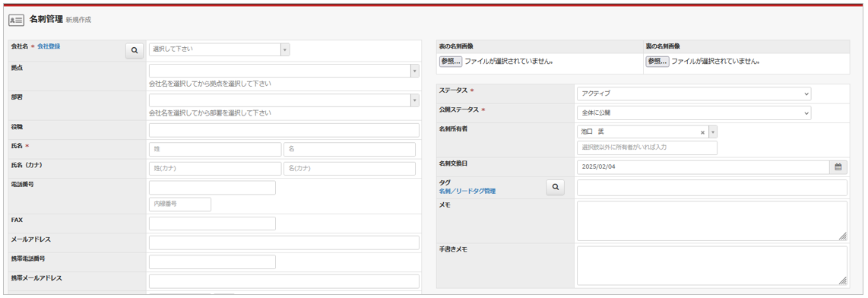Viewport: 868px width, 298px height.
Task: Click the メモ text area
Action: [x=712, y=220]
